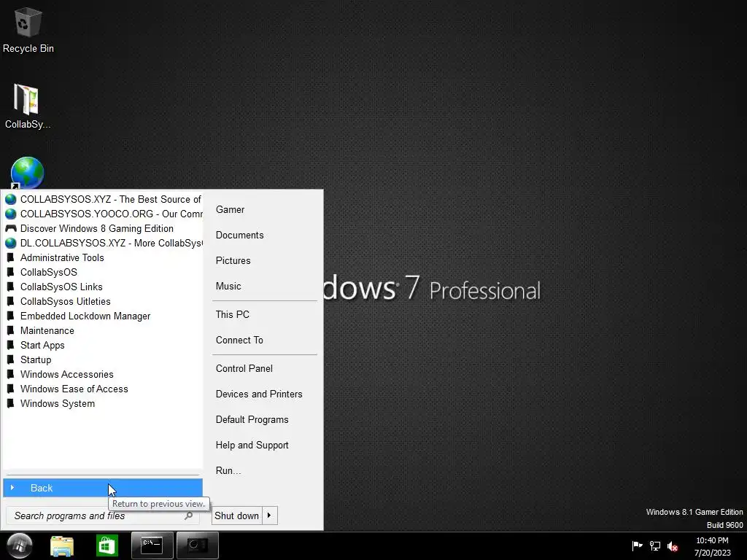This screenshot has width=747, height=560.
Task: Expand the CollabSysOS folder
Action: click(x=103, y=273)
